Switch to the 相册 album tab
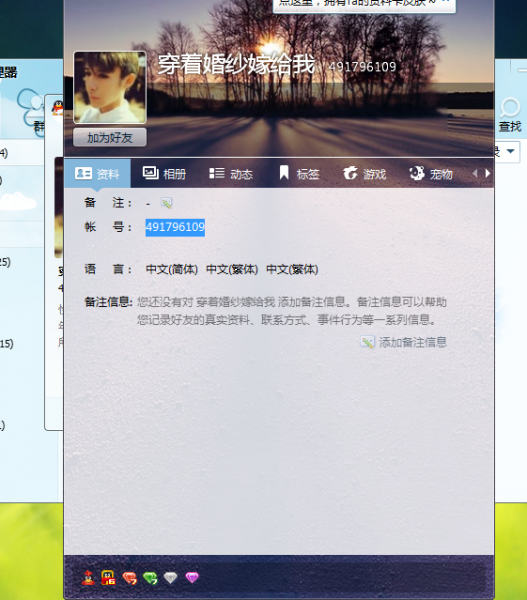The height and width of the screenshot is (600, 527). coord(164,174)
